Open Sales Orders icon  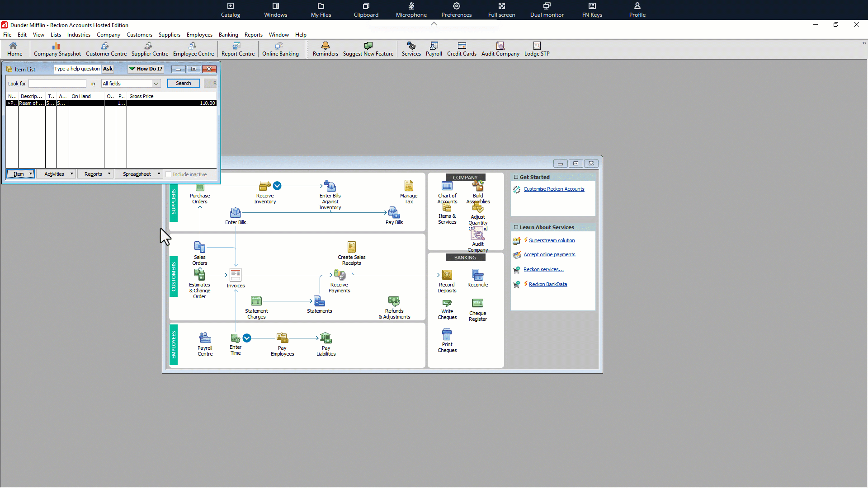(x=200, y=253)
